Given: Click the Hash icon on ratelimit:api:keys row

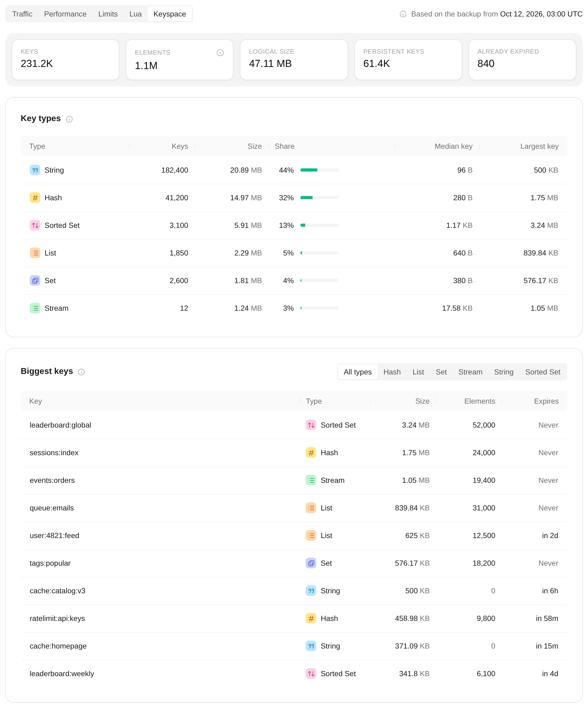Looking at the screenshot, I should pyautogui.click(x=311, y=619).
